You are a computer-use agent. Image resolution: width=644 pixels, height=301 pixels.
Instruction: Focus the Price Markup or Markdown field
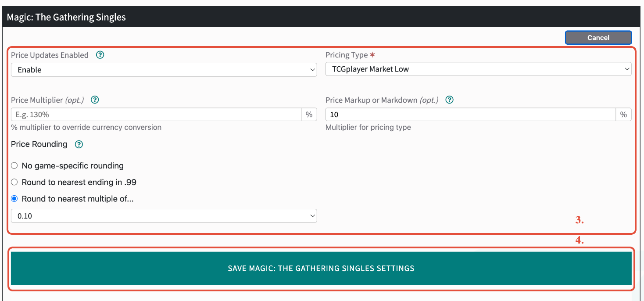pos(470,115)
